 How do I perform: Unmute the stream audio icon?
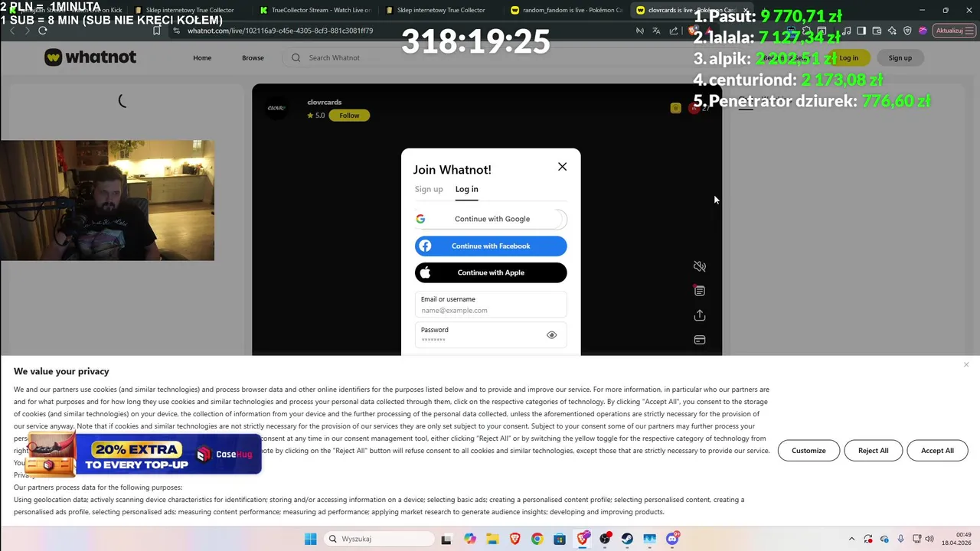(699, 266)
